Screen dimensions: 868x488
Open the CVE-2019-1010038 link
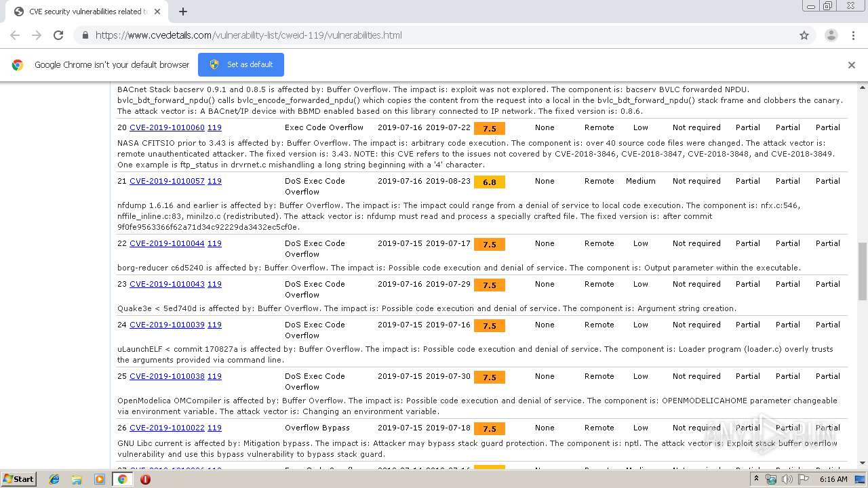(167, 376)
